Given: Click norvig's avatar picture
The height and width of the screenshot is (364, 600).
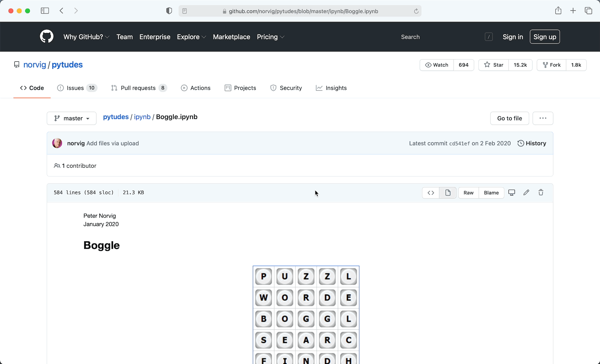Looking at the screenshot, I should 57,143.
